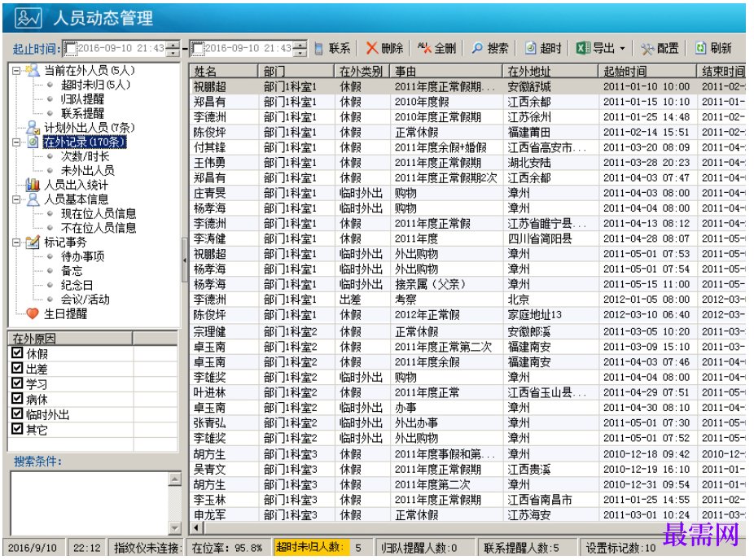Collapse the 在外记录 tree node
Viewport: 754px width, 560px height.
(x=16, y=142)
